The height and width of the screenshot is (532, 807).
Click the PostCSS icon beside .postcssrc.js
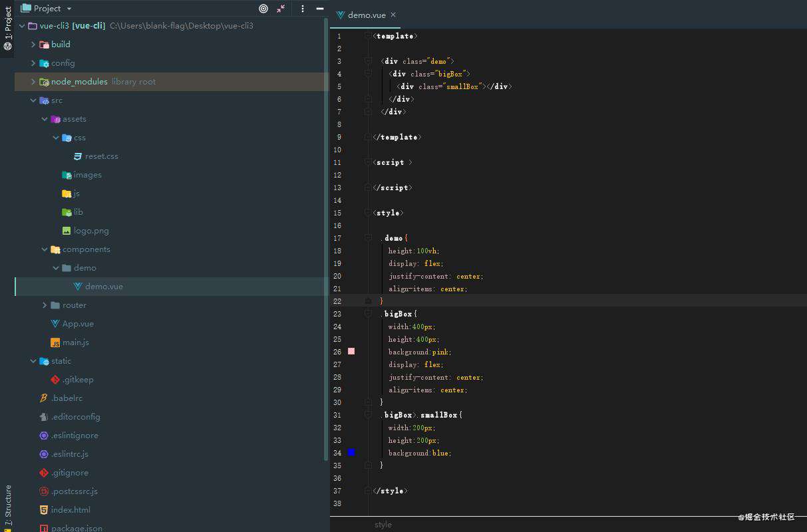click(x=44, y=491)
